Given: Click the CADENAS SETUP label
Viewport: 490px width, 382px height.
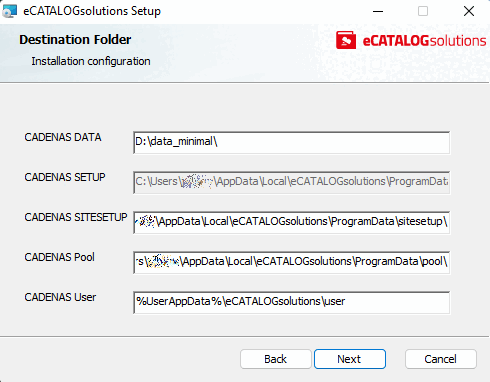Looking at the screenshot, I should click(65, 177).
